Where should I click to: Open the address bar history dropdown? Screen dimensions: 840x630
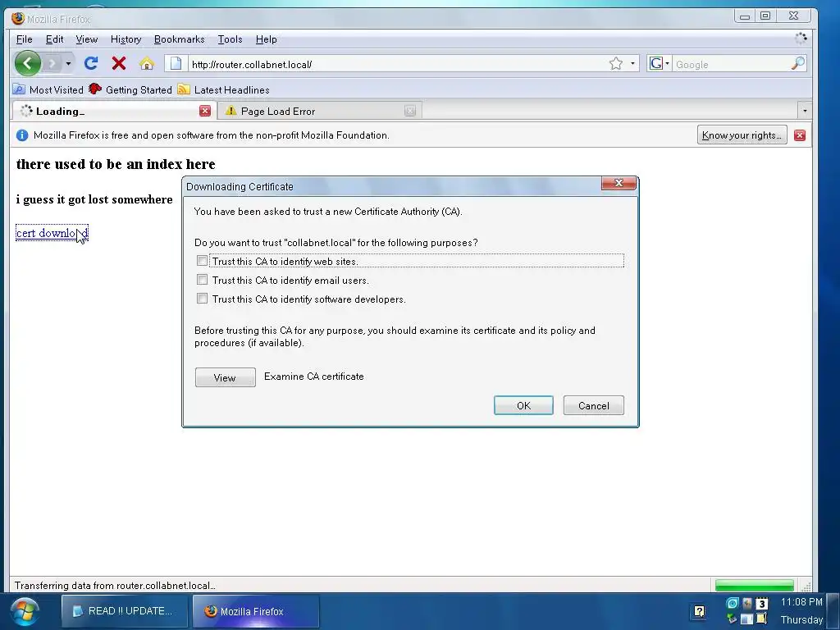tap(632, 64)
